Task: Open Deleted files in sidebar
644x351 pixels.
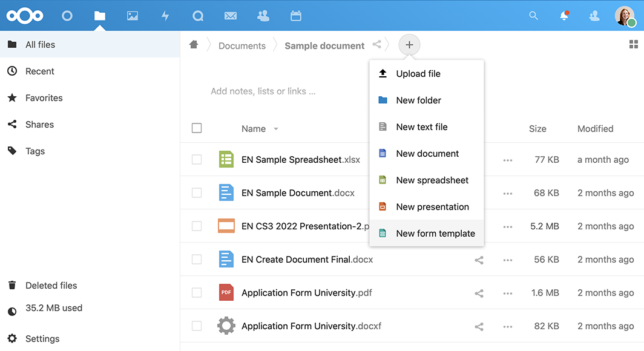Action: click(51, 286)
